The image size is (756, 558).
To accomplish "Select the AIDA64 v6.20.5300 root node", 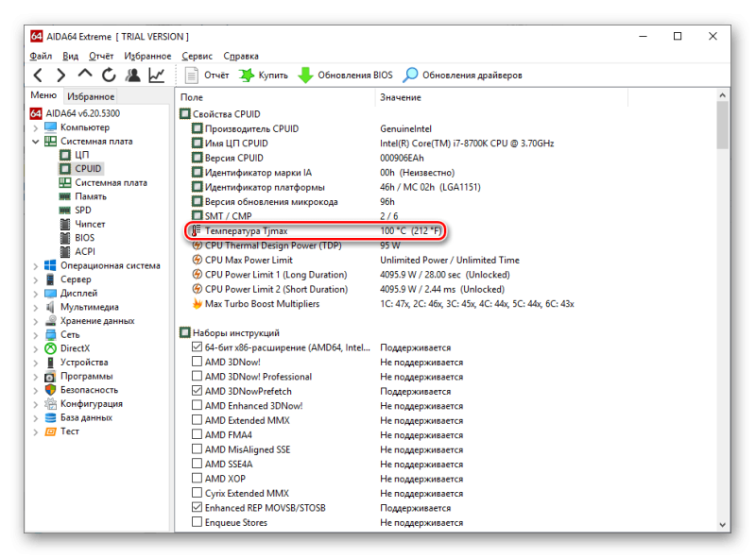I will pyautogui.click(x=76, y=113).
